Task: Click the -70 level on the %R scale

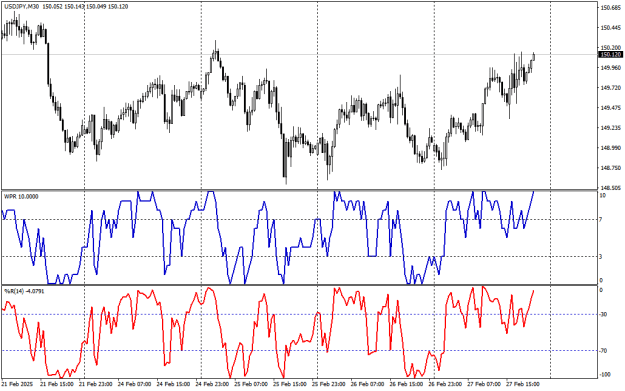Action: coord(603,351)
